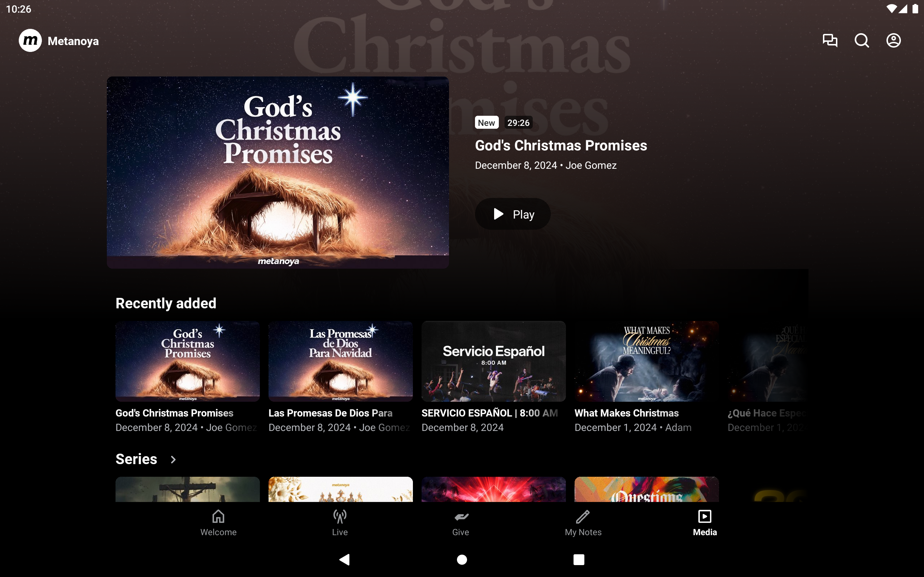Open the user profile icon

point(893,40)
